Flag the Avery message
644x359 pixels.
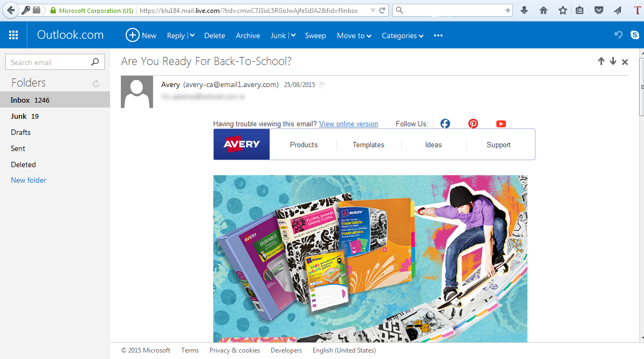click(323, 84)
